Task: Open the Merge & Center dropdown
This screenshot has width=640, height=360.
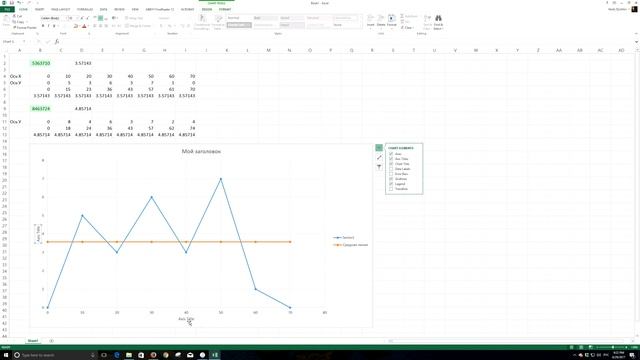Action: 153,26
